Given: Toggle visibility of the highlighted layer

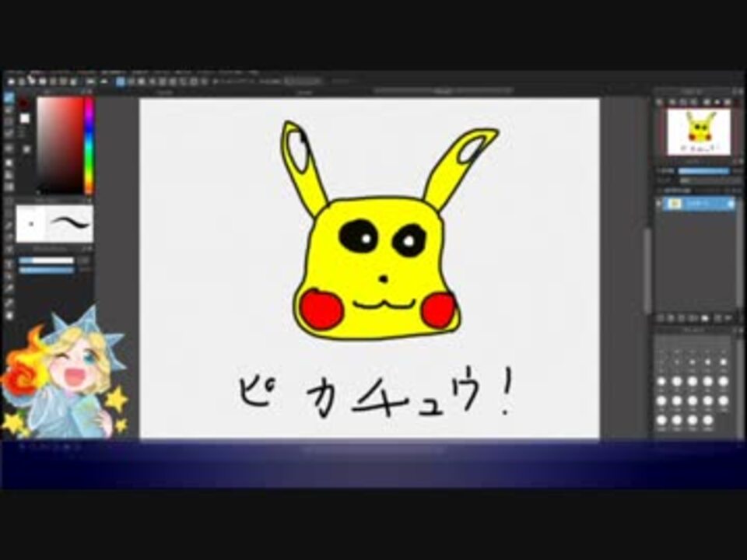Looking at the screenshot, I should pyautogui.click(x=658, y=204).
